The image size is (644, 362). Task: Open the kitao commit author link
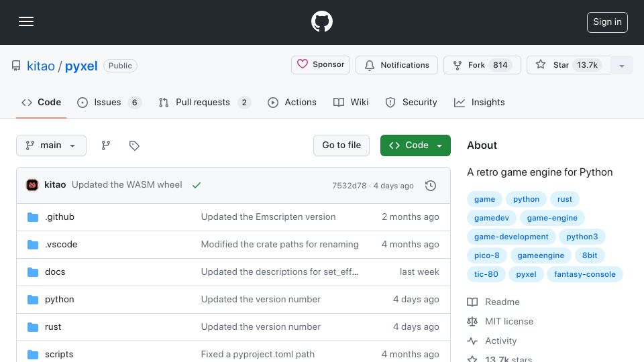click(x=55, y=185)
